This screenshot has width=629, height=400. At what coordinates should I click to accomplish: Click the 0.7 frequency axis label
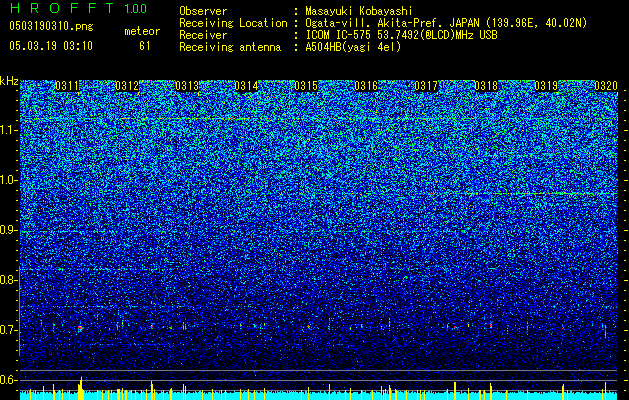(8, 330)
